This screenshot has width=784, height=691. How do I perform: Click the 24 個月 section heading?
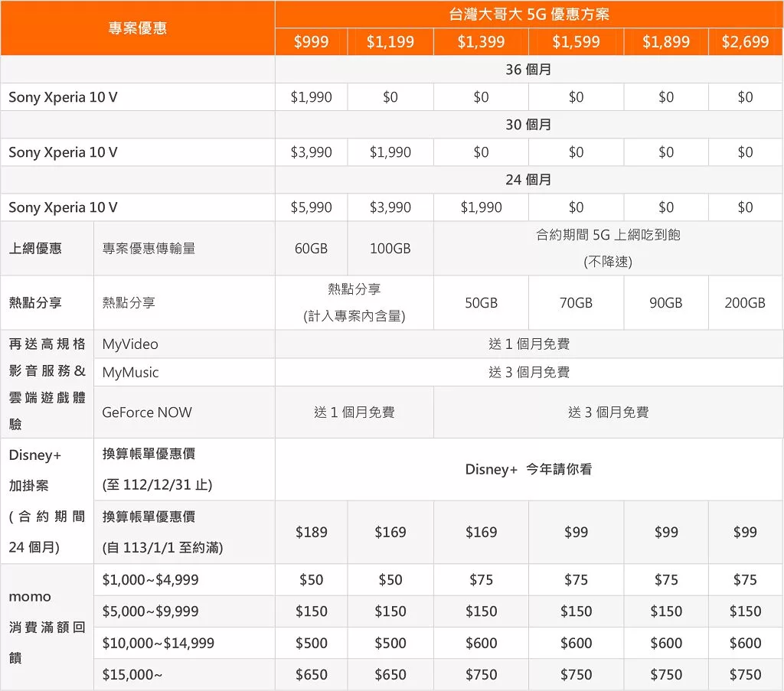528,179
